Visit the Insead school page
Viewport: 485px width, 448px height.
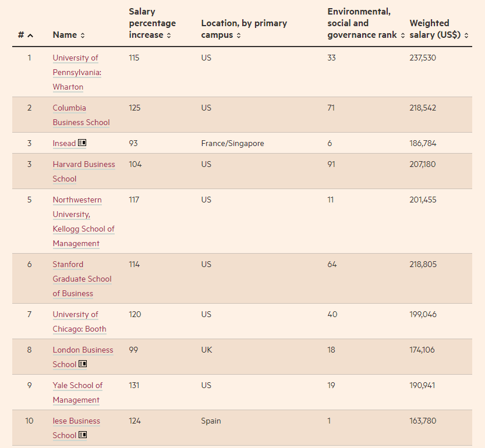[64, 143]
